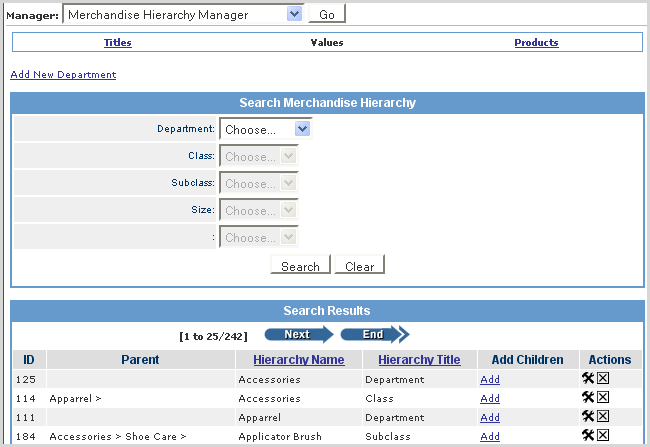Click the Go button
The width and height of the screenshot is (650, 447).
[327, 15]
